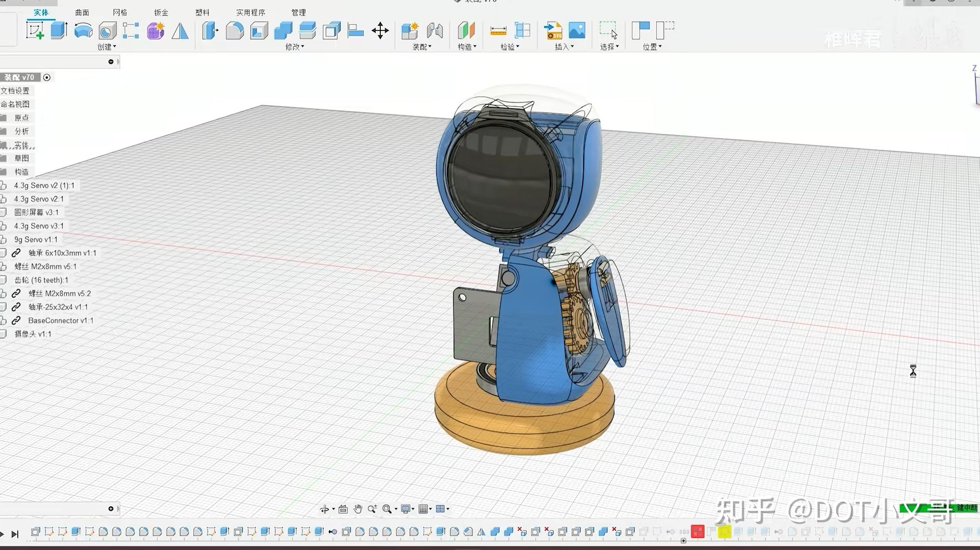Viewport: 980px width, 550px height.
Task: Click the Offset Plane construct icon
Action: tap(466, 31)
